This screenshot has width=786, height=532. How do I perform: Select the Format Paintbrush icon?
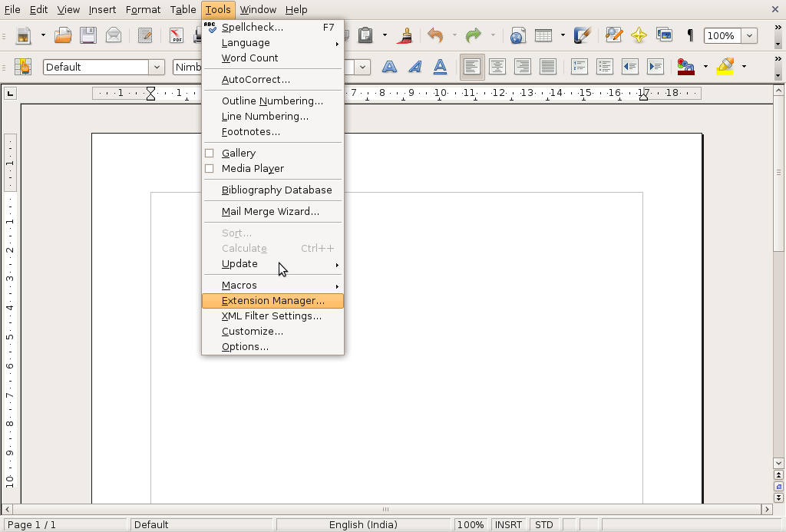click(x=405, y=35)
